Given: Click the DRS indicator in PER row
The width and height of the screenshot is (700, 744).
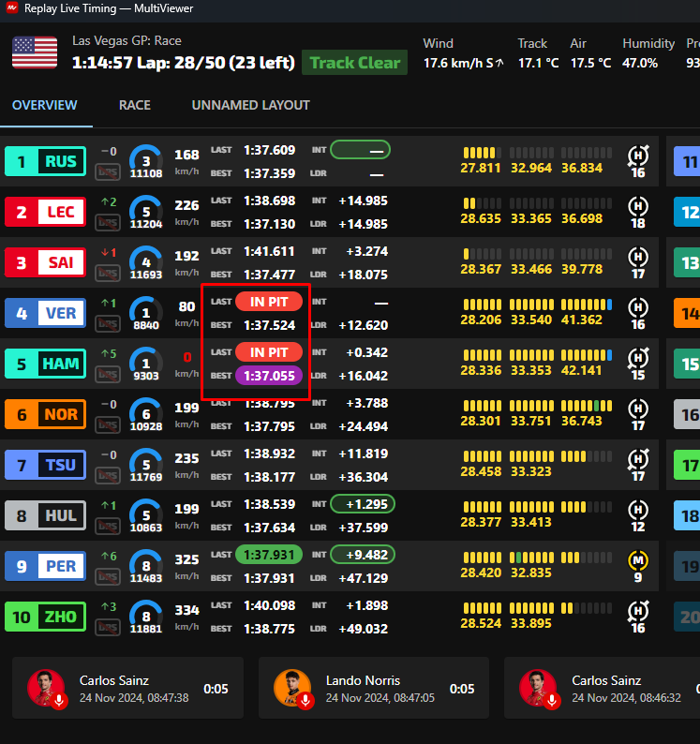Looking at the screenshot, I should (108, 577).
